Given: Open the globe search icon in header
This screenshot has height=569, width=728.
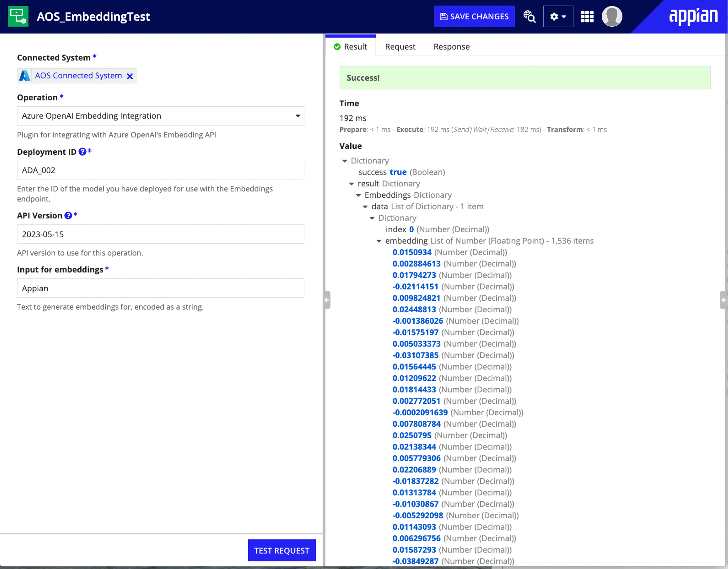Looking at the screenshot, I should (x=529, y=16).
